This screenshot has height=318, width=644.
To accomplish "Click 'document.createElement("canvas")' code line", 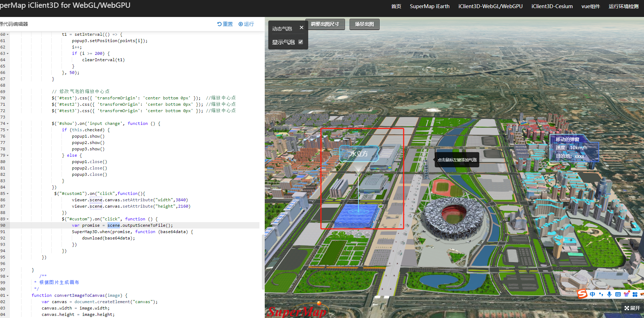I will [x=100, y=302].
